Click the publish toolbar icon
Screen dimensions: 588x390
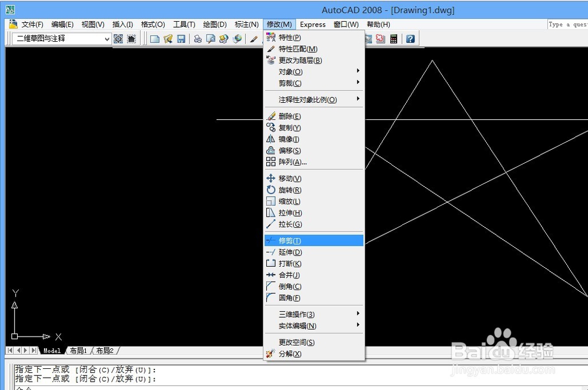[x=224, y=39]
